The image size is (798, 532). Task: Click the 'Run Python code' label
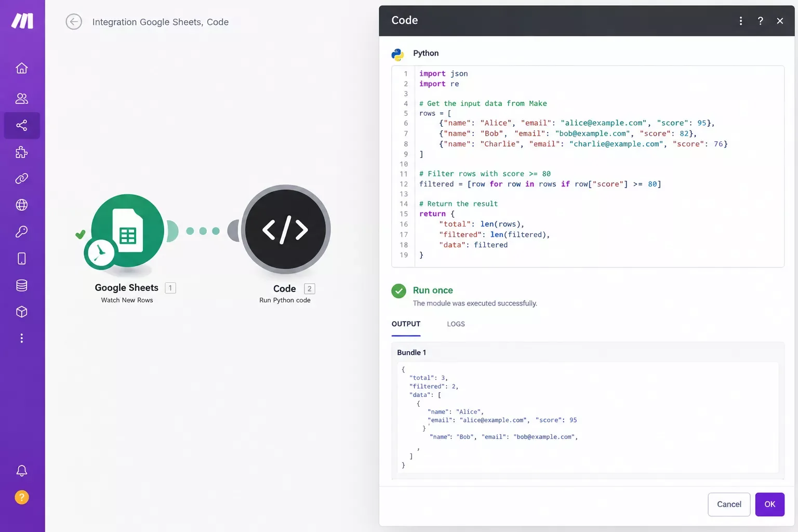tap(285, 300)
